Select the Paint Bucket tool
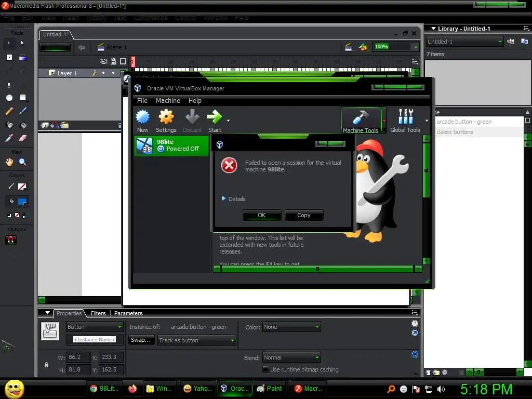The width and height of the screenshot is (532, 399). [23, 125]
